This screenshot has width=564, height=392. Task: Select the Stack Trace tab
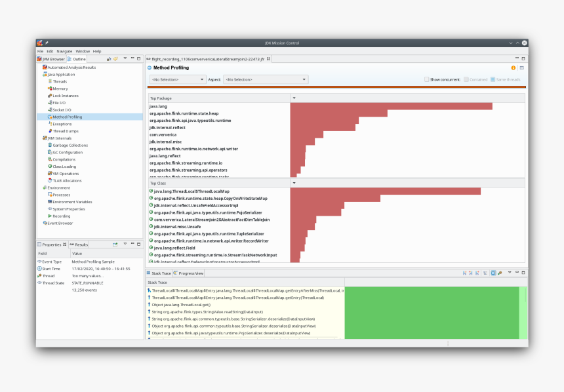point(159,273)
